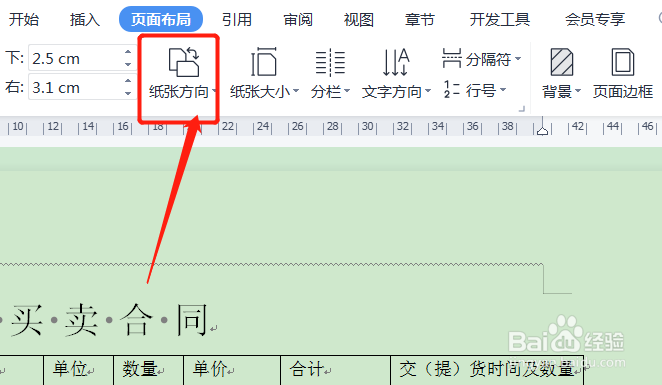
Task: Click the background (背景) icon
Action: point(562,62)
